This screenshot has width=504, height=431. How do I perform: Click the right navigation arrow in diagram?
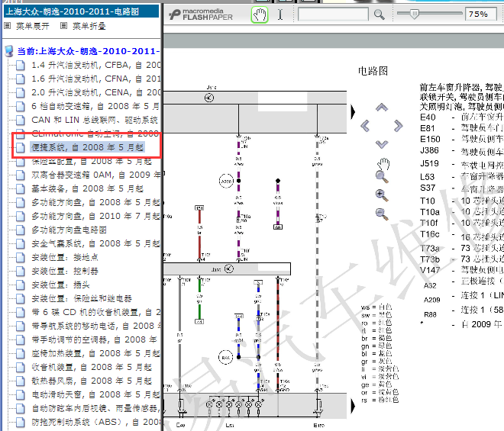coord(398,126)
